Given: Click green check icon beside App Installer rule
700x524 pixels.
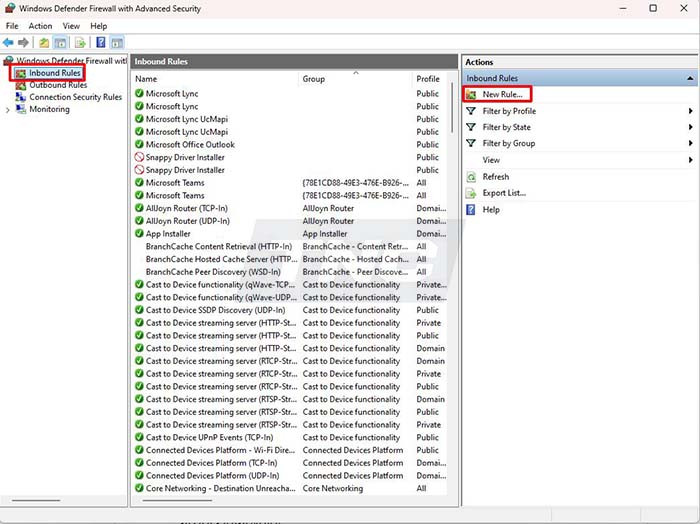Looking at the screenshot, I should 139,233.
